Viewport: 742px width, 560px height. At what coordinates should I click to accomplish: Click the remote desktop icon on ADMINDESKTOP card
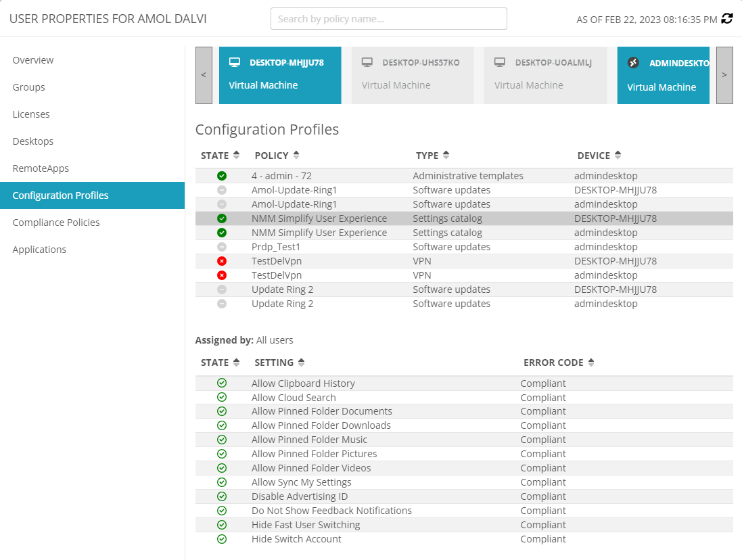click(x=633, y=63)
